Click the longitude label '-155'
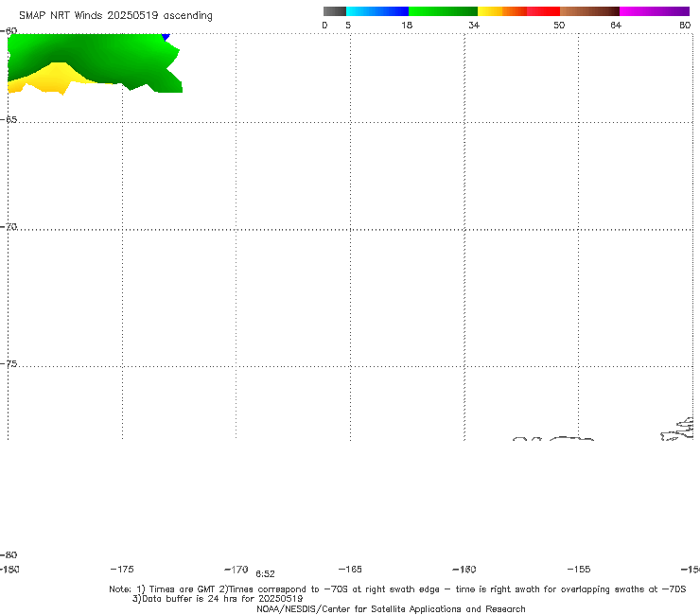700x615 pixels. click(x=579, y=569)
